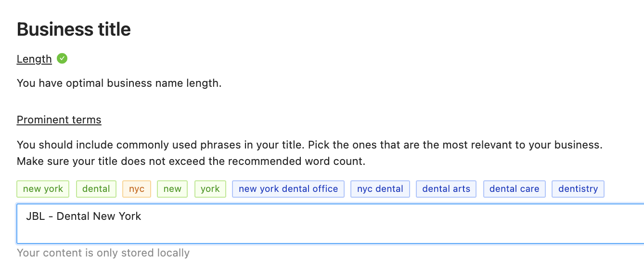Click inside the business title text field
The image size is (644, 270).
click(330, 224)
